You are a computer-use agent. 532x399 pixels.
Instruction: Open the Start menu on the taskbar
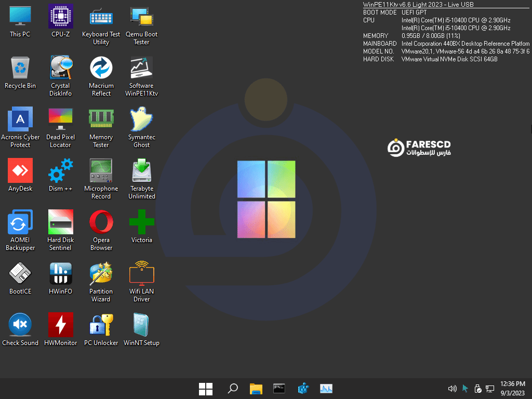[206, 389]
